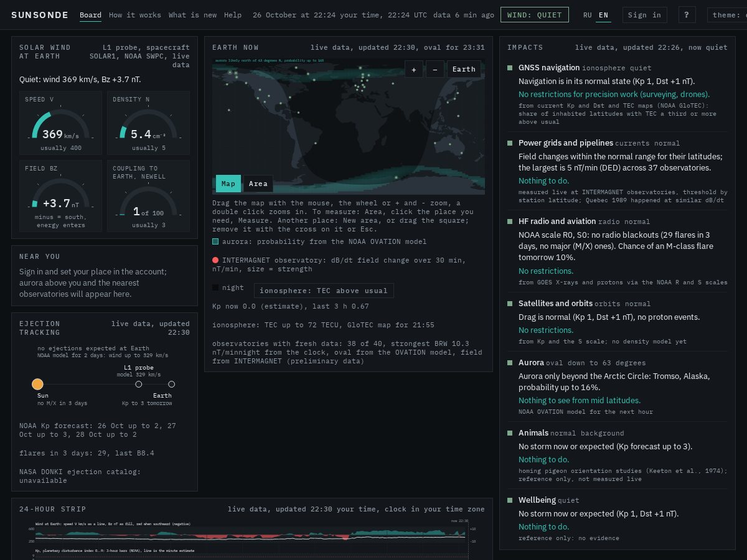The width and height of the screenshot is (747, 560).
Task: Click the 24-hour strip wind chart
Action: click(x=250, y=533)
